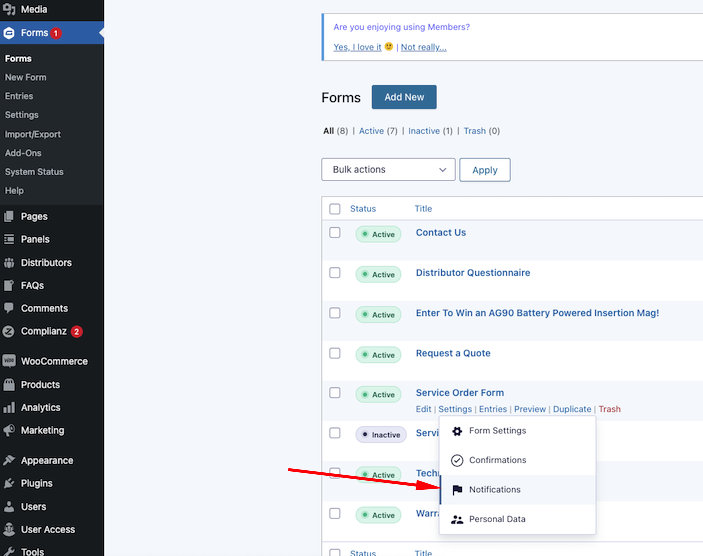The image size is (703, 556).
Task: Click the Plugins icon in sidebar
Action: 9,483
